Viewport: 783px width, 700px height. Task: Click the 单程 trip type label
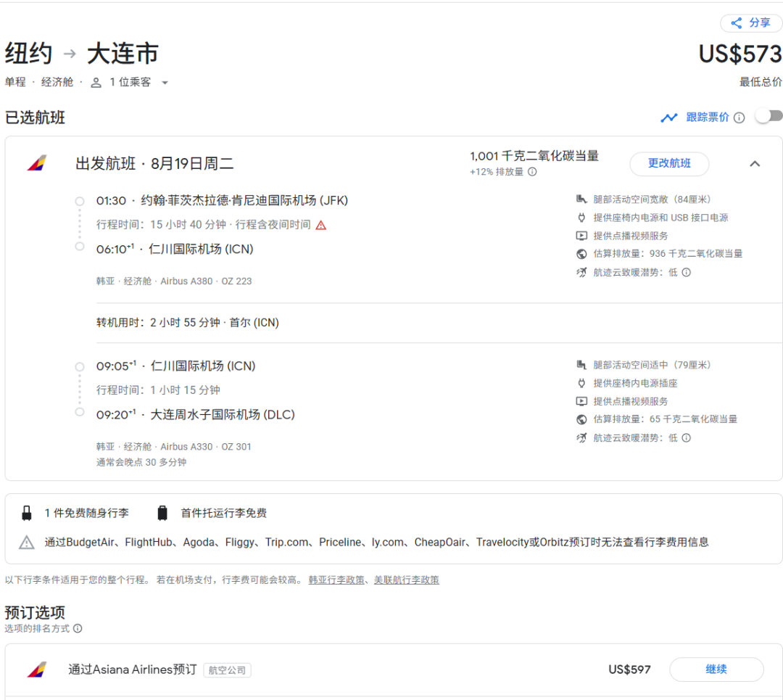(15, 83)
